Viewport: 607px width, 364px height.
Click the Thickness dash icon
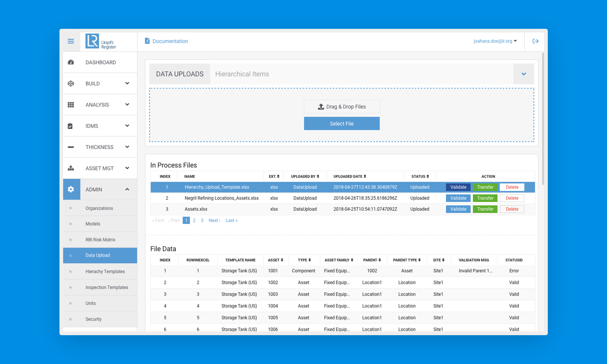71,147
